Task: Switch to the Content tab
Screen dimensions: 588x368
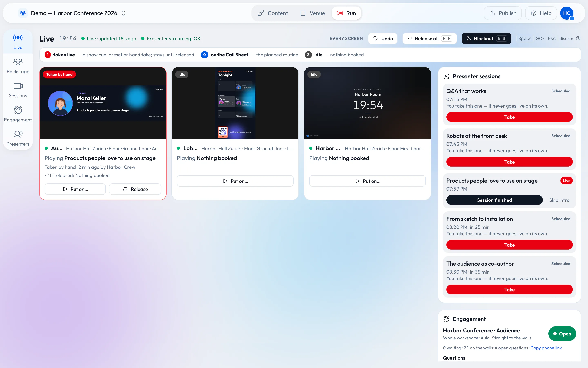Action: click(273, 13)
